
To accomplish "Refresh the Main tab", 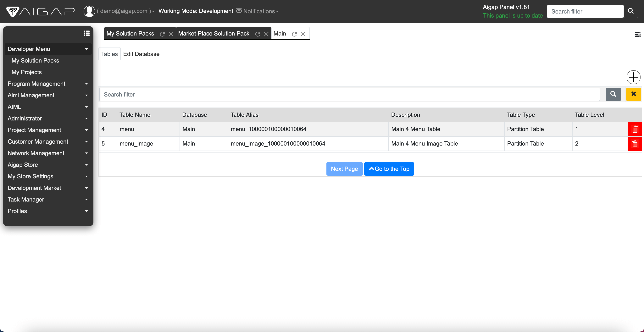I will 294,34.
